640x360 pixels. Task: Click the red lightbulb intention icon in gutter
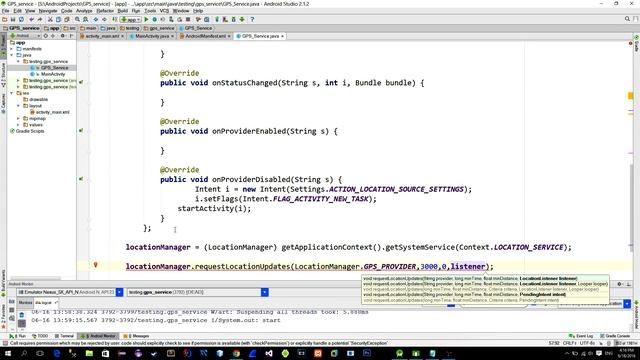point(96,265)
